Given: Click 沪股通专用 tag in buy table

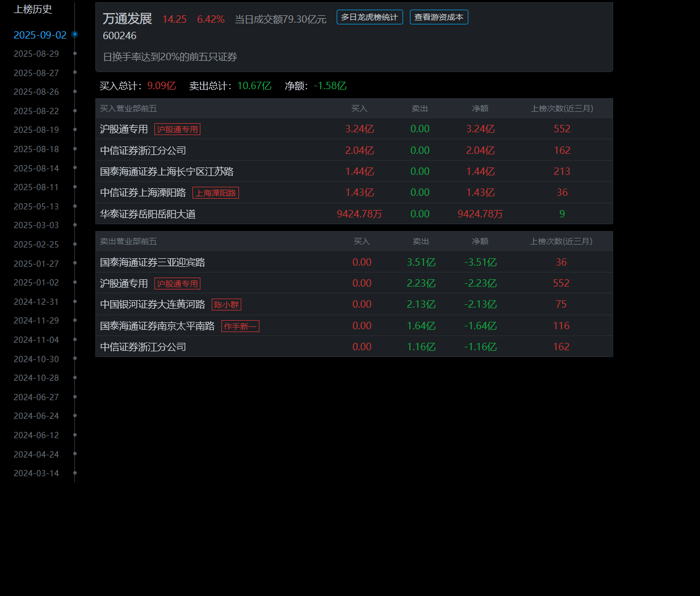Looking at the screenshot, I should [177, 129].
